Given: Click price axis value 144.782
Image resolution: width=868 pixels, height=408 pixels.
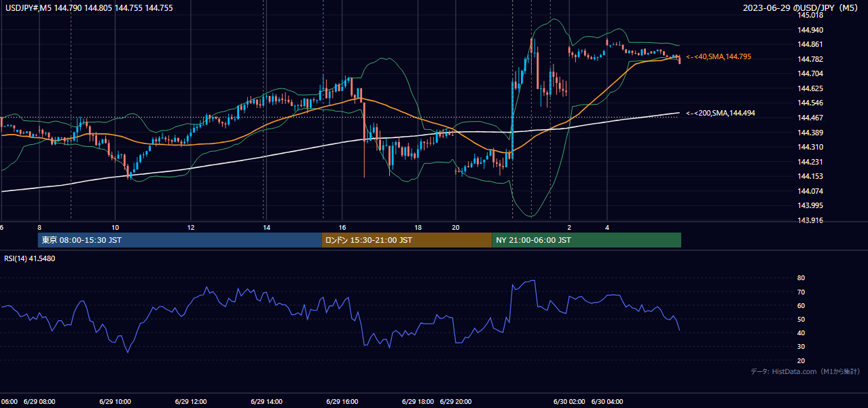Looking at the screenshot, I should point(810,59).
